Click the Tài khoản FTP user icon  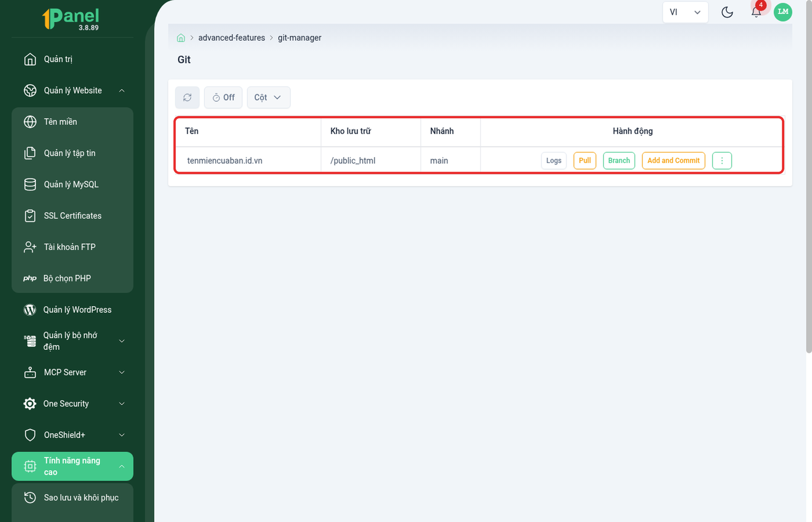click(x=30, y=247)
